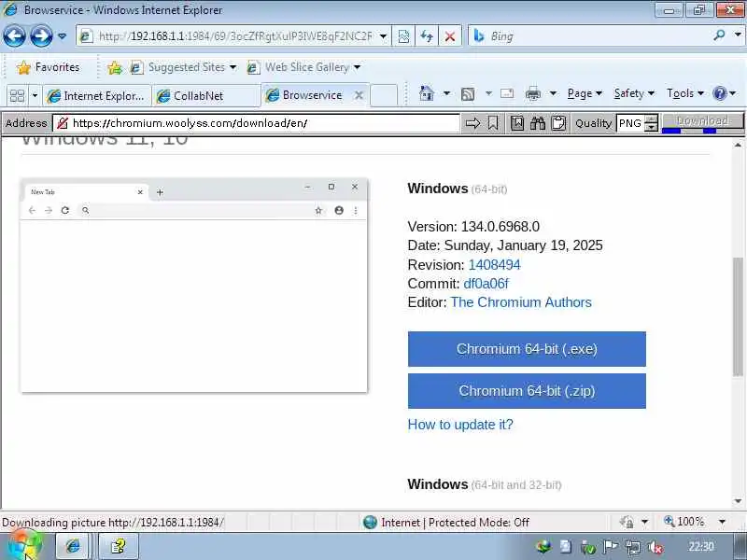This screenshot has height=560, width=747.
Task: Click the Quality PNG value box
Action: click(x=630, y=123)
